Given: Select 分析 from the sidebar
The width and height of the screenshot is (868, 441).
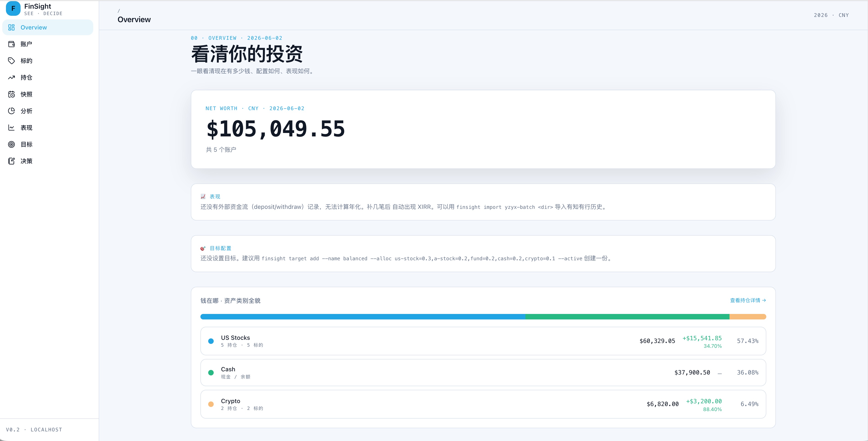Looking at the screenshot, I should [x=48, y=111].
